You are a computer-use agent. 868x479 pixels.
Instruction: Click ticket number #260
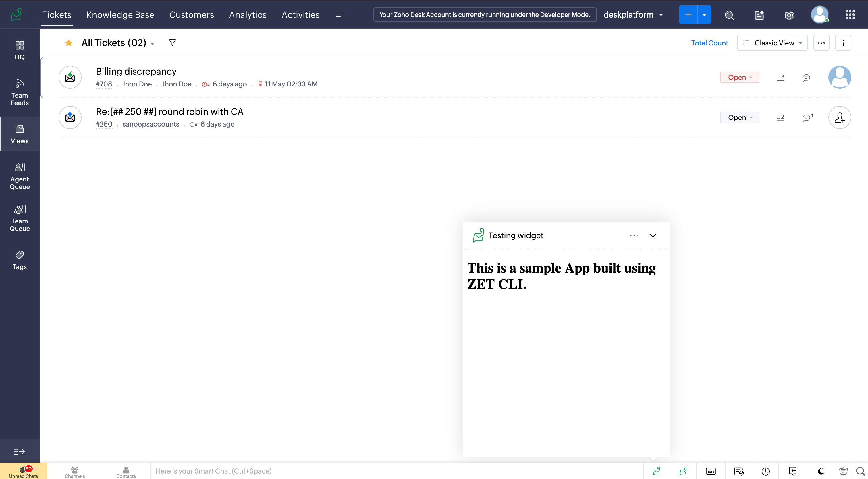coord(104,124)
